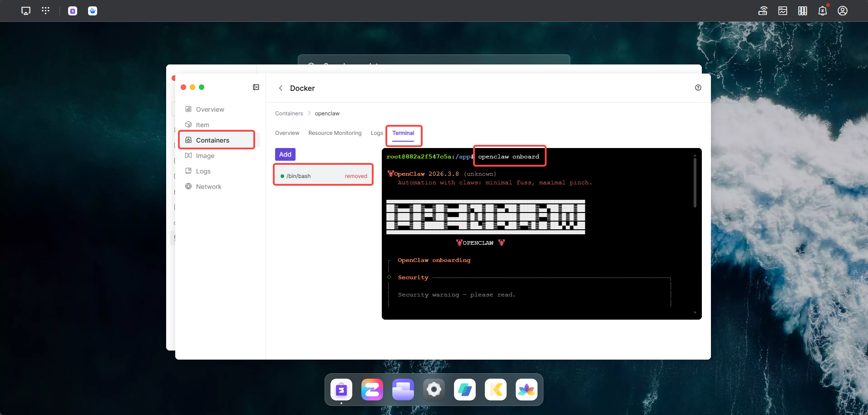Go back using the Docker back arrow
The image size is (868, 415).
click(281, 88)
